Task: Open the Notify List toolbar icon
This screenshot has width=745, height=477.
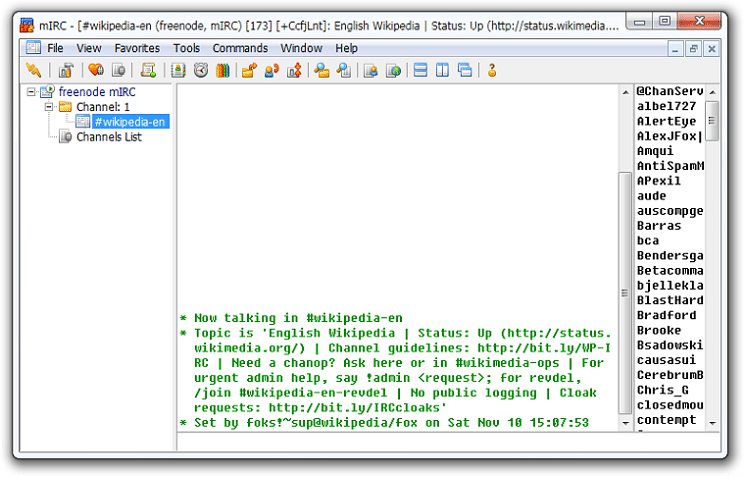Action: pos(371,70)
